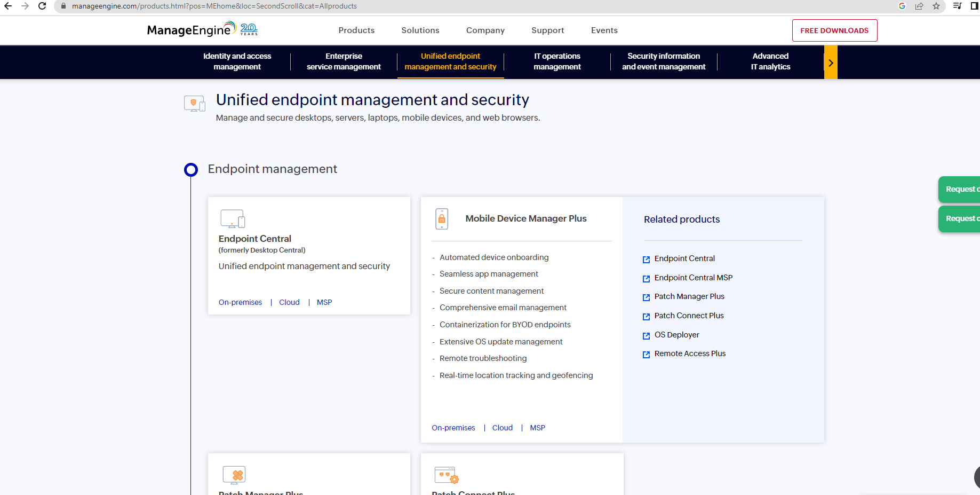Click the Patch Manager Plus bandage icon
Viewport: 980px width, 495px height.
point(235,475)
